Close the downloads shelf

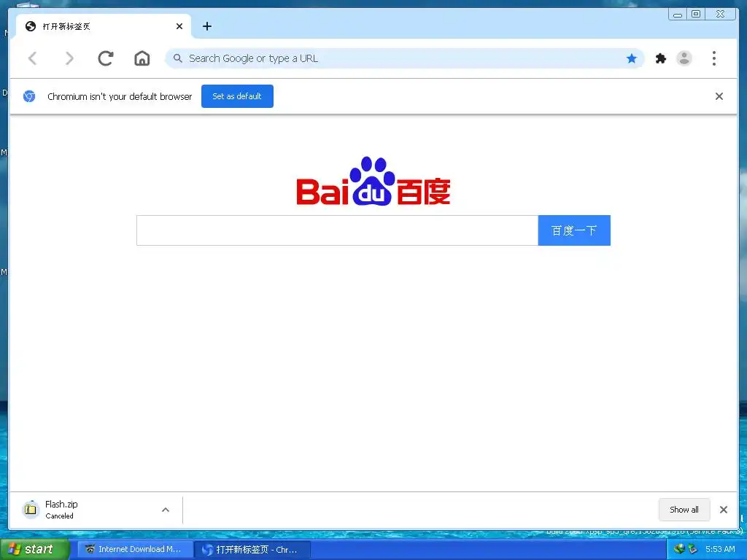(724, 510)
